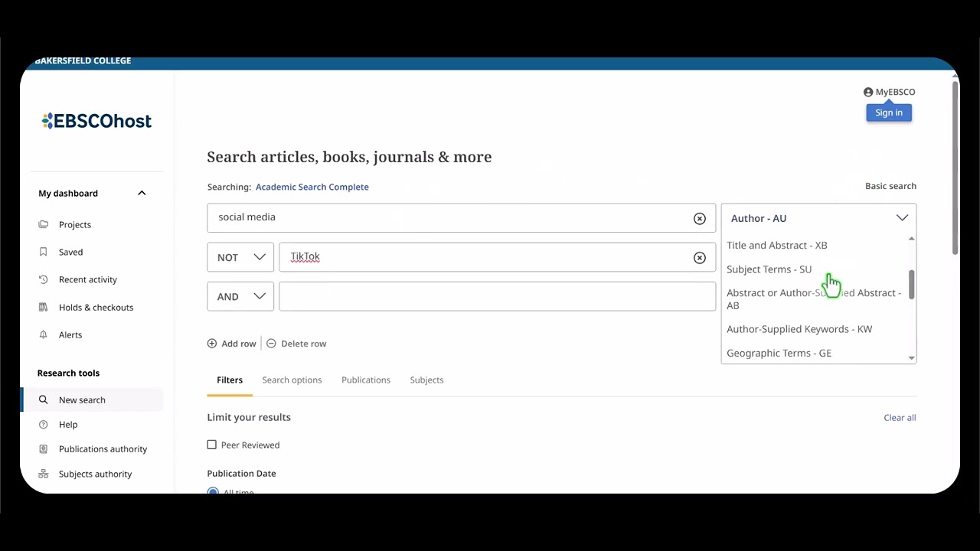Check the Peer Reviewed checkbox
980x551 pixels.
point(212,445)
